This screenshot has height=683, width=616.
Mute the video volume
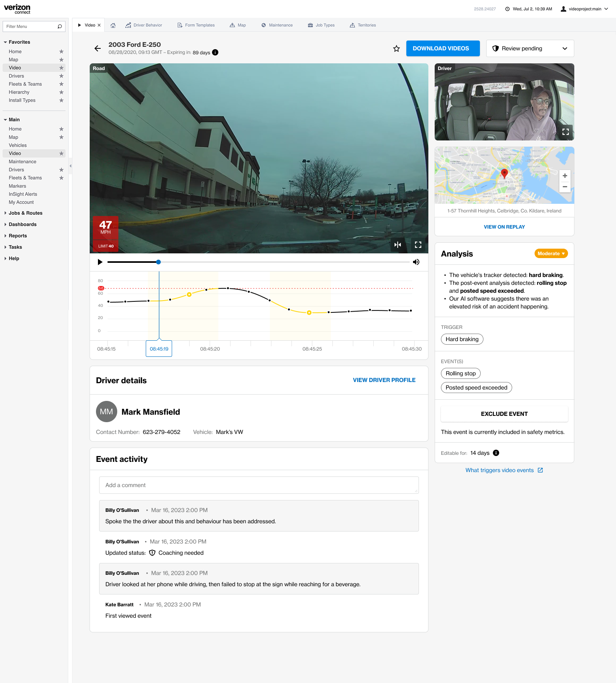click(416, 262)
